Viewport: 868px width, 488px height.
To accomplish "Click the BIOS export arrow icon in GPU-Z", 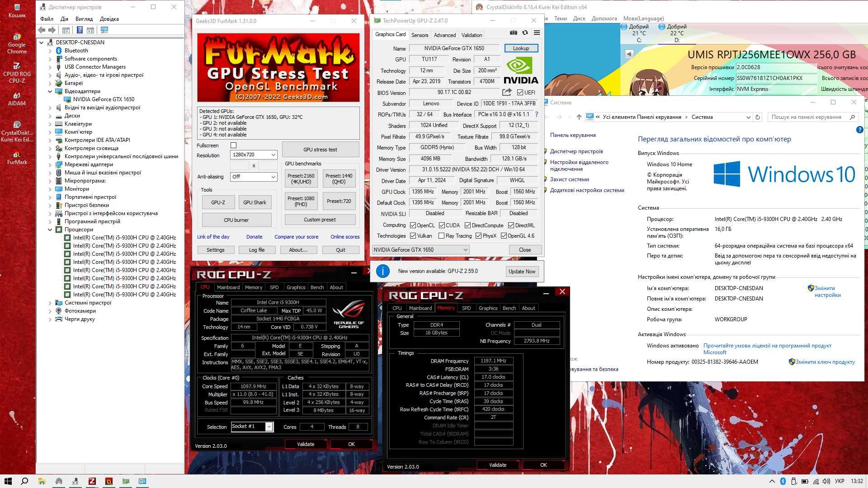I will (507, 92).
